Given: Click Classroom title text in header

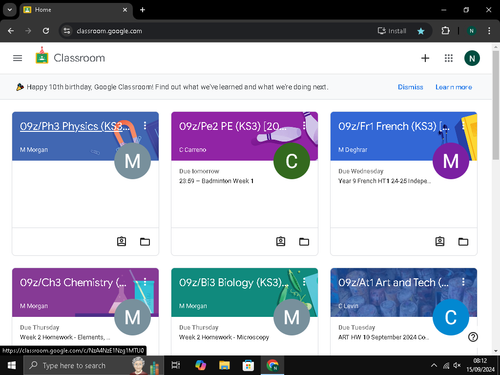Looking at the screenshot, I should (79, 58).
